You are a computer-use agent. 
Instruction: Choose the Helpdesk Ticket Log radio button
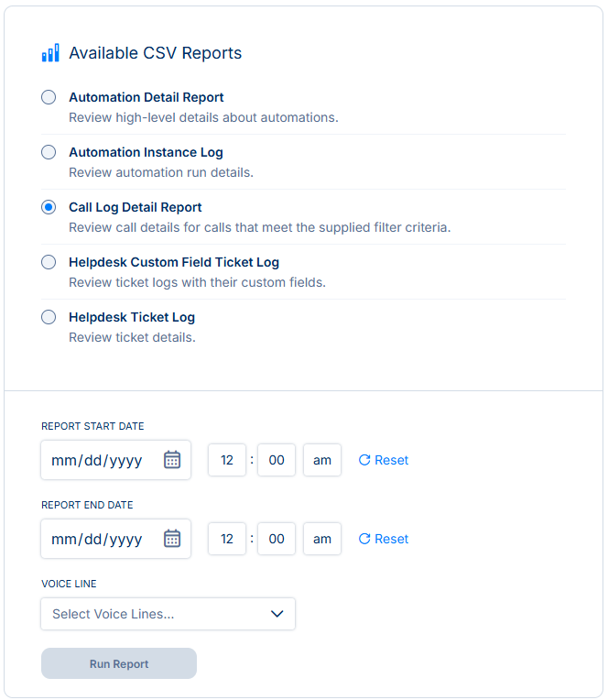[x=49, y=317]
